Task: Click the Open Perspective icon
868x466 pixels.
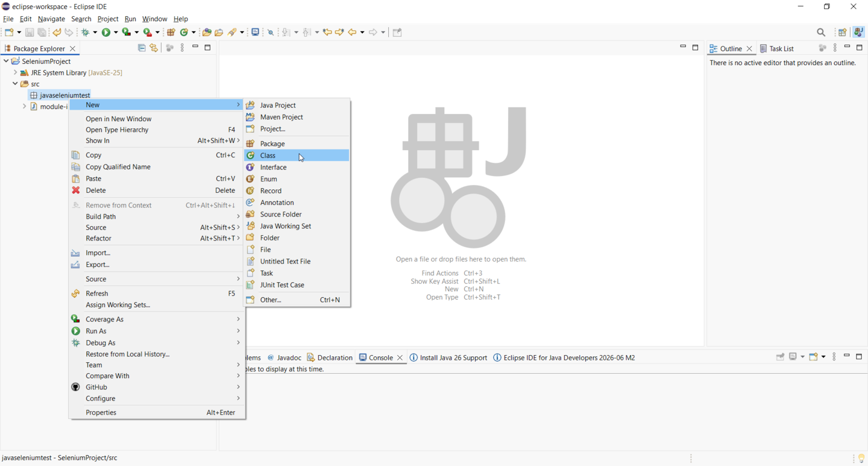Action: [843, 33]
